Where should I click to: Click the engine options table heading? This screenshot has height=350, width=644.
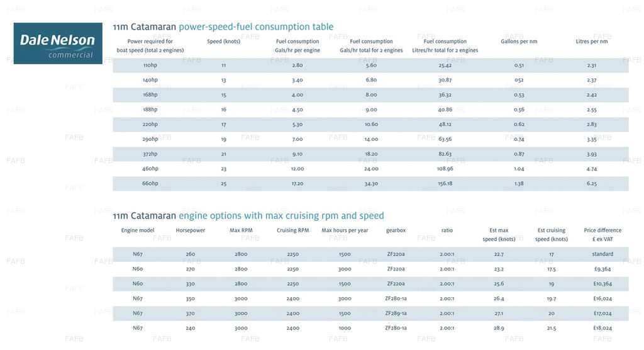[x=248, y=215]
